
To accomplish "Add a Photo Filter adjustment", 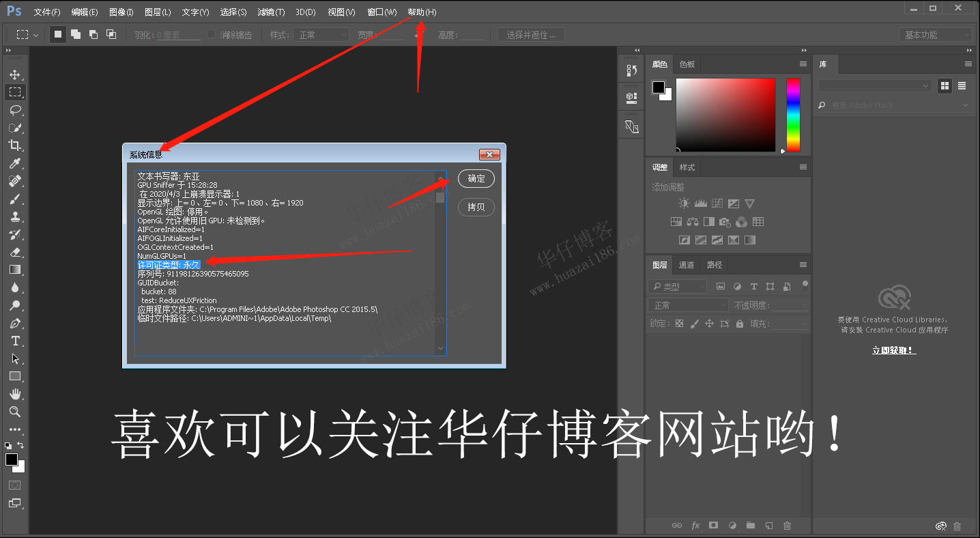I will tap(725, 222).
